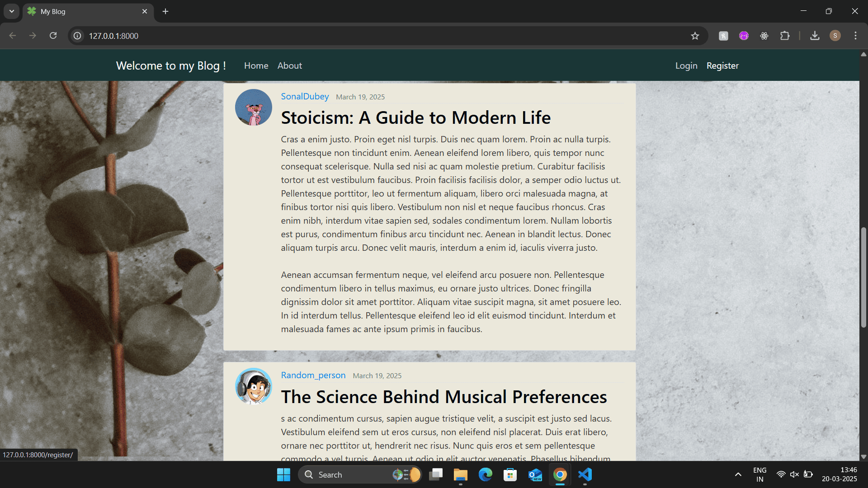Open the new tab plus button
Image resolution: width=868 pixels, height=488 pixels.
165,11
